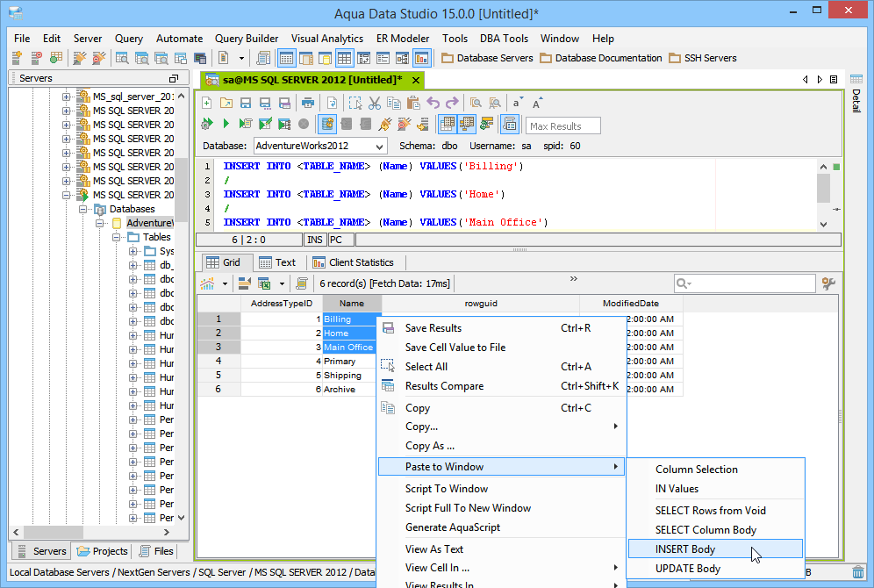Screen dimensions: 874x588
Task: Click the Export to Excel icon
Action: pyautogui.click(x=263, y=283)
